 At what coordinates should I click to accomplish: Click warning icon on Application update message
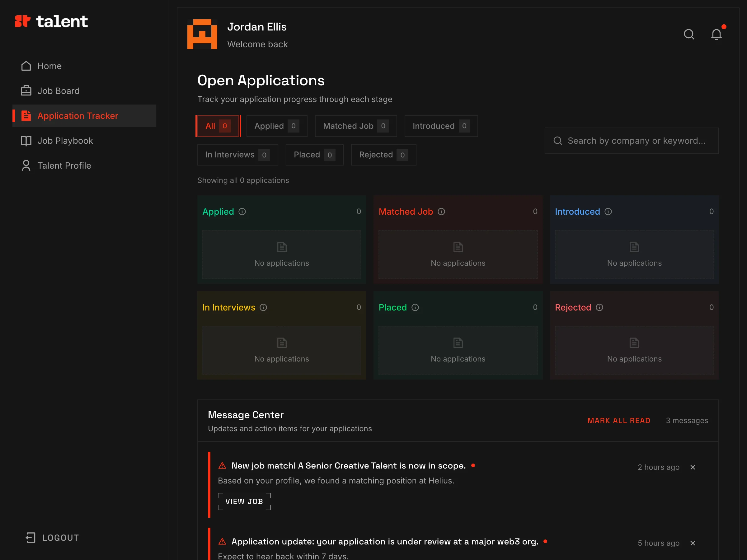tap(222, 541)
